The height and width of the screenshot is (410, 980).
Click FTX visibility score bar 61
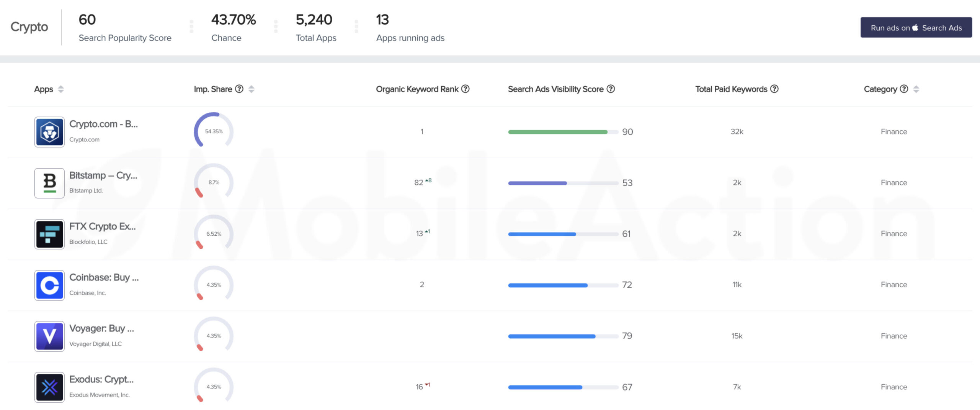click(x=563, y=234)
